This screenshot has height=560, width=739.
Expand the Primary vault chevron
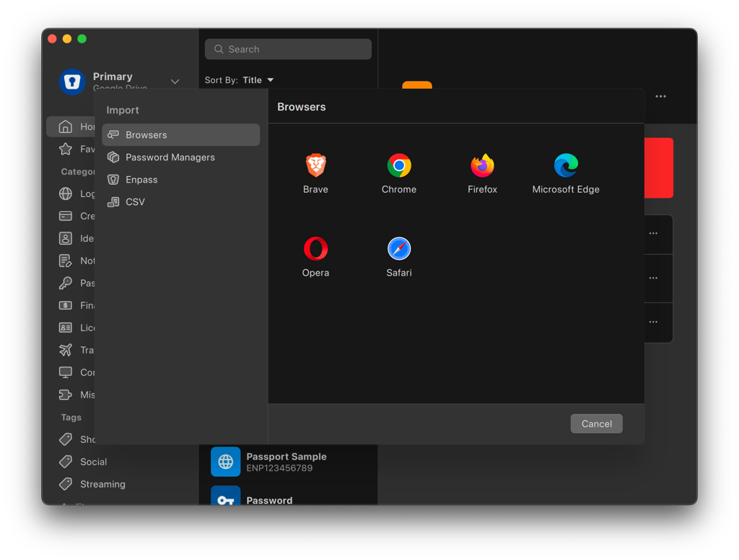click(x=175, y=82)
